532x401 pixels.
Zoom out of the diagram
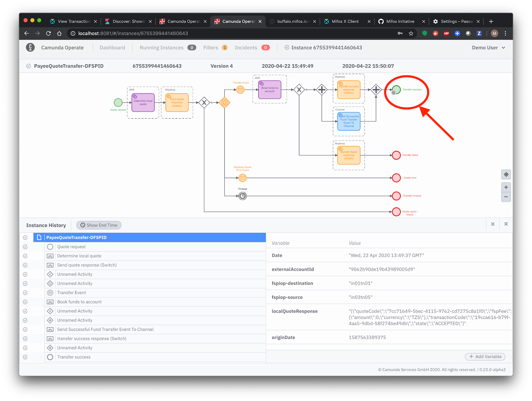[506, 197]
